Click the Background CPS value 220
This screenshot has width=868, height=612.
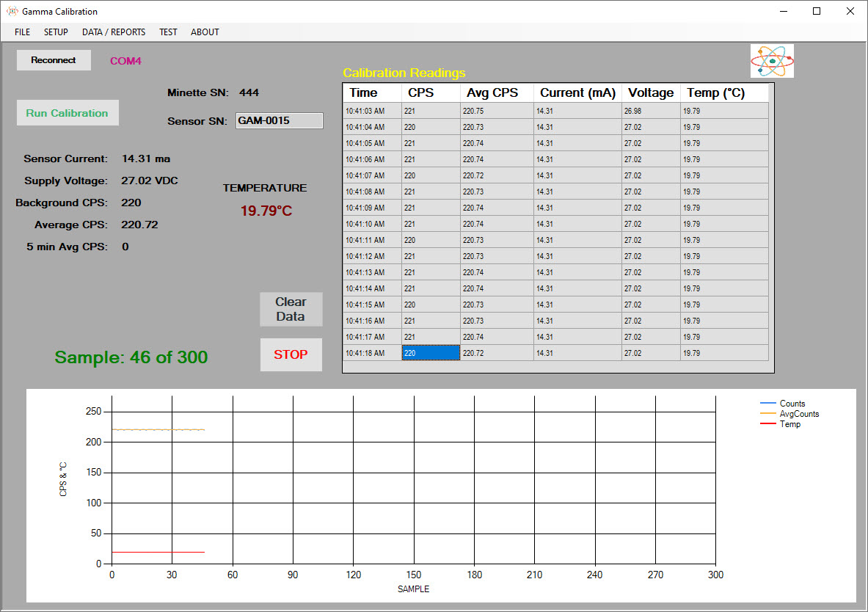(131, 203)
